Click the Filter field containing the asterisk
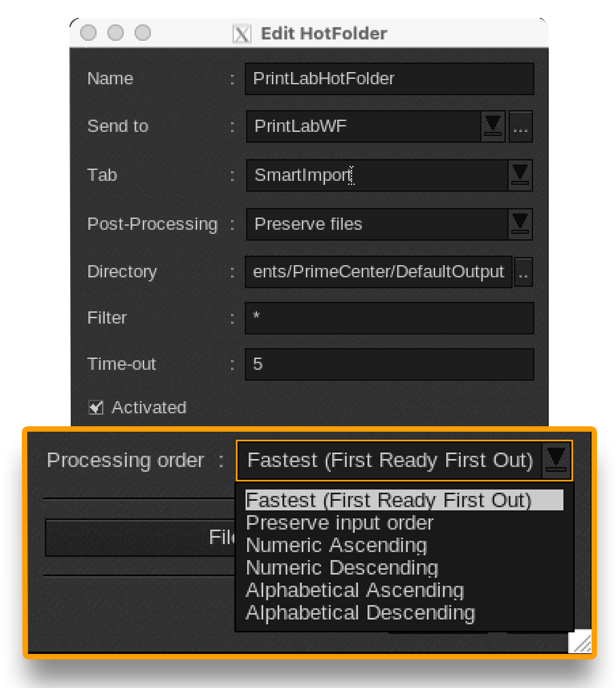This screenshot has height=688, width=616. [x=389, y=317]
